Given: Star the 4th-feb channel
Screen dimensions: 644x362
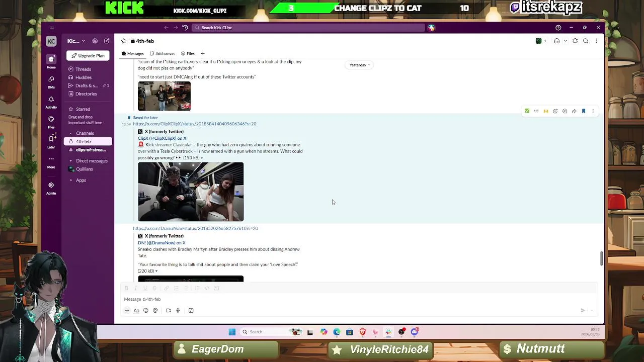Looking at the screenshot, I should [x=124, y=41].
